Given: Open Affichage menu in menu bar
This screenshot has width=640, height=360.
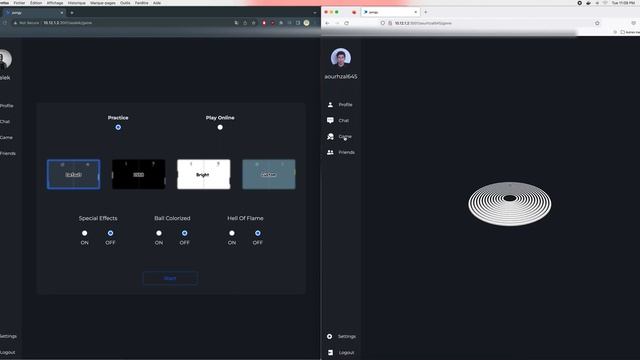Looking at the screenshot, I should click(x=55, y=3).
